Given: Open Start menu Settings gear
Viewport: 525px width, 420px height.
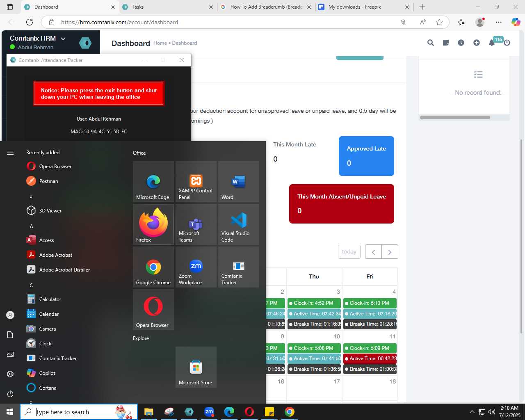Looking at the screenshot, I should tap(10, 374).
